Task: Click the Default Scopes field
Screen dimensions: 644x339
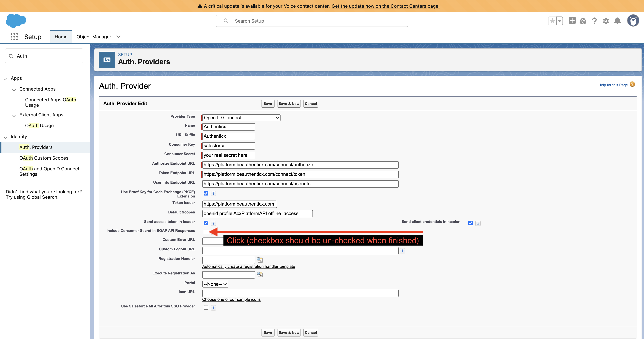Action: tap(258, 214)
